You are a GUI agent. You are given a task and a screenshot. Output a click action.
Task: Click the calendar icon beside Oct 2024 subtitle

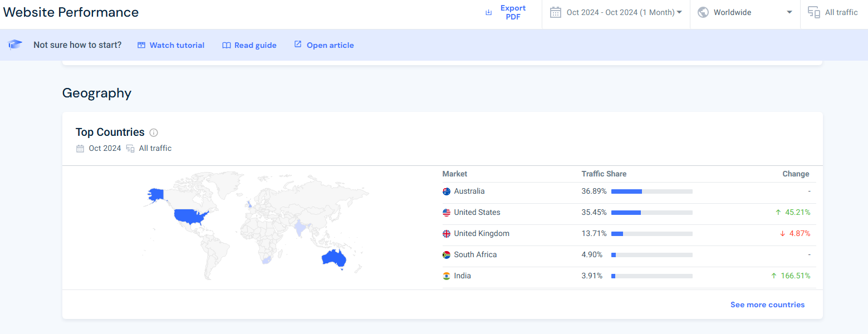tap(80, 148)
